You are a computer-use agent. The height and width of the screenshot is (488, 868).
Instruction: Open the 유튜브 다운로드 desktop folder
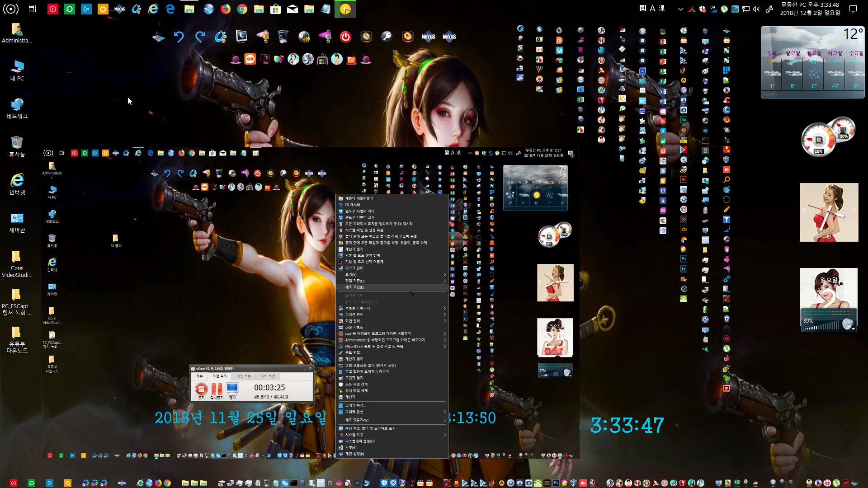(x=17, y=340)
